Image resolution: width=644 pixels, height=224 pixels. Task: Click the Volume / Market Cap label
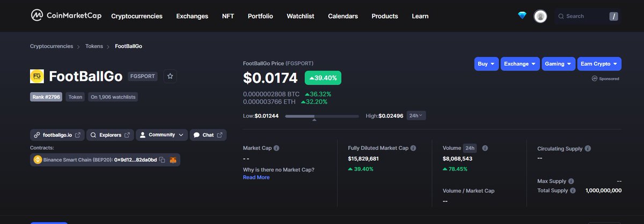469,191
